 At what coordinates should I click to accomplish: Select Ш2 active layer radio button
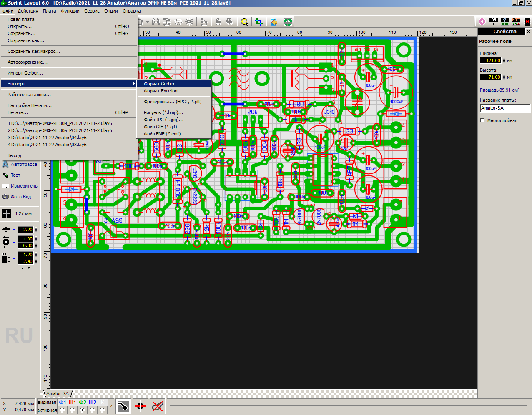point(92,410)
